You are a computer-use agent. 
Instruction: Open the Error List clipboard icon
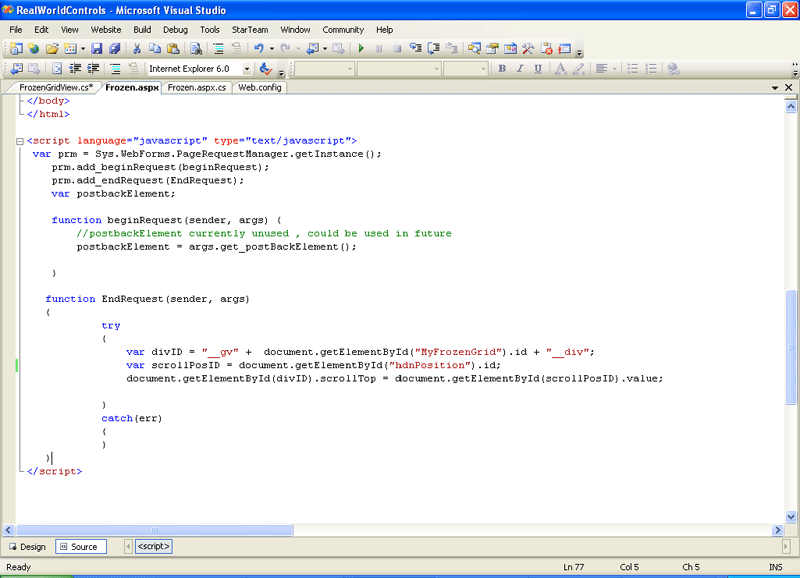tap(546, 49)
